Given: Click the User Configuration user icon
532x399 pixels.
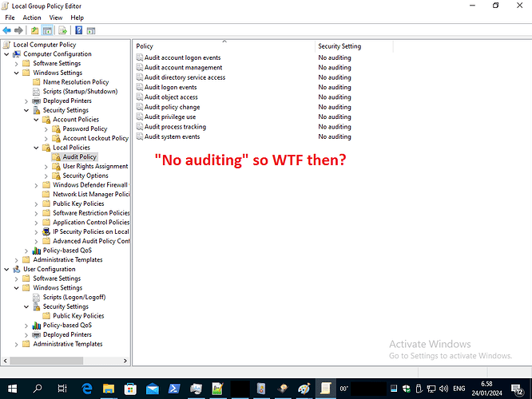Looking at the screenshot, I should tap(17, 269).
